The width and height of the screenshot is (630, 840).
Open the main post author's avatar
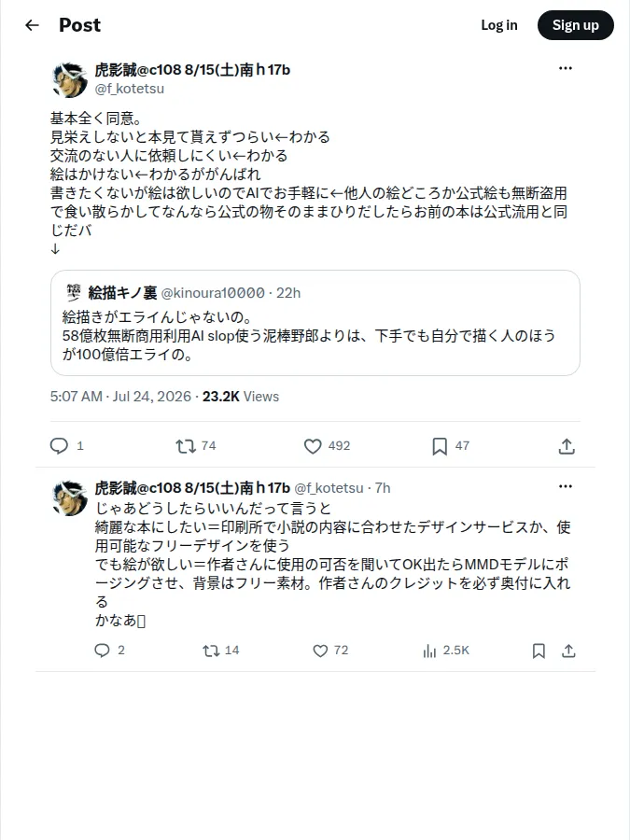coord(70,79)
